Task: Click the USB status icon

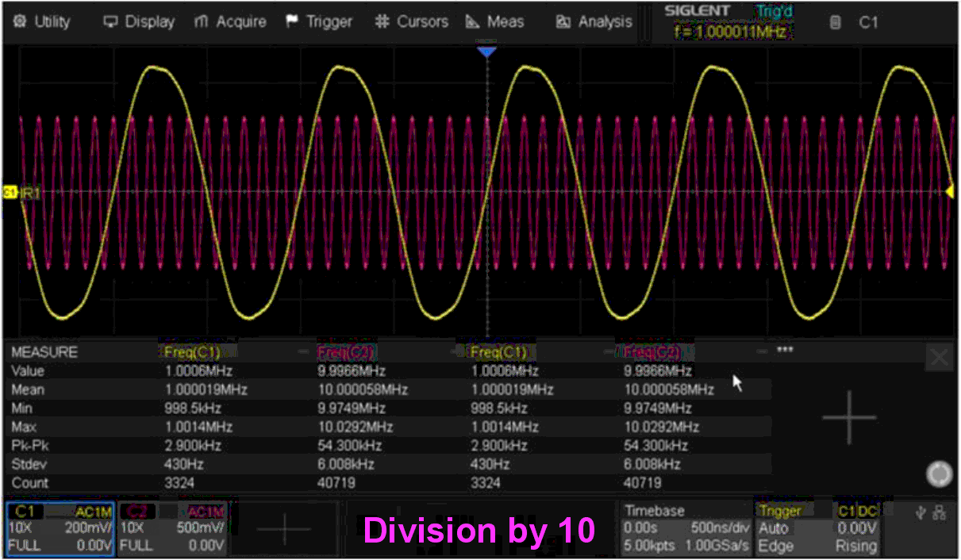Action: 919,514
